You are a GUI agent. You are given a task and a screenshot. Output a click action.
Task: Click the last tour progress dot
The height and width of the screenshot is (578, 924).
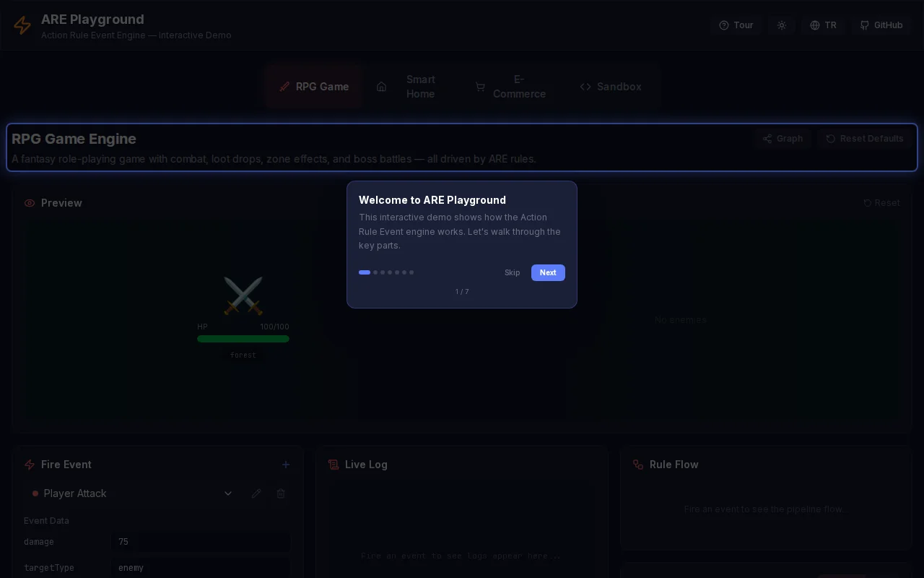point(411,272)
